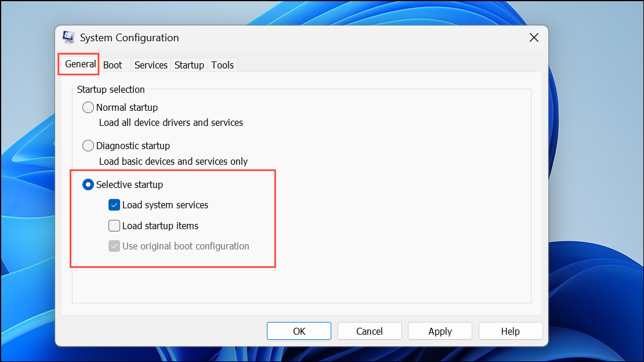Switch to the Startup tab
This screenshot has width=644, height=362.
[x=189, y=65]
